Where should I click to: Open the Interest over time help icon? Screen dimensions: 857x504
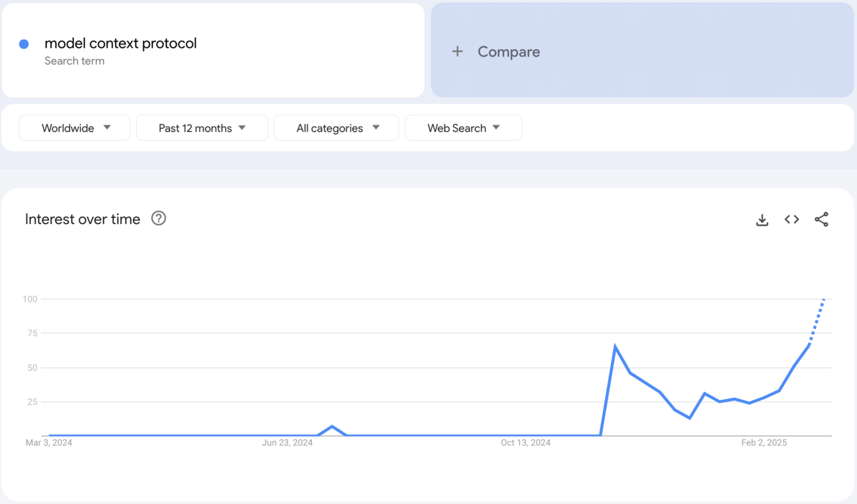point(159,218)
